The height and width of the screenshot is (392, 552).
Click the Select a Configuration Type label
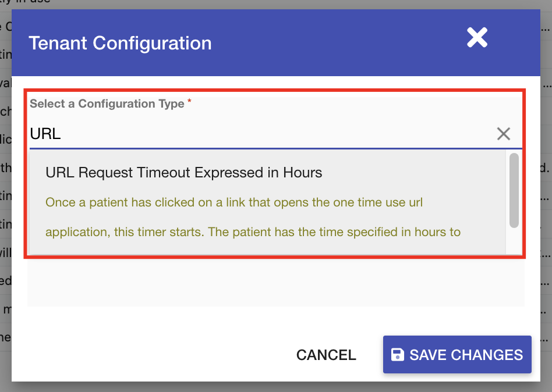tap(107, 104)
